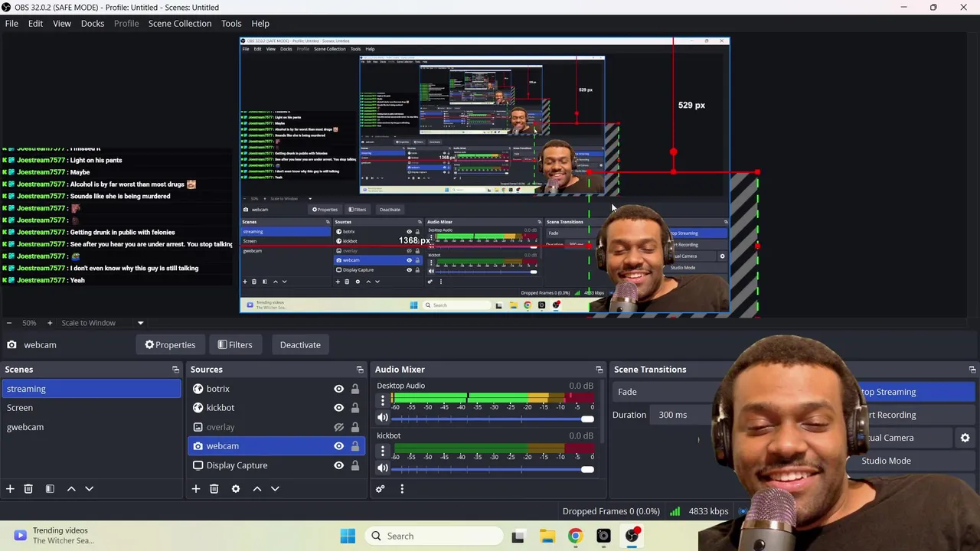980x551 pixels.
Task: Open webcam Properties button
Action: [x=170, y=345]
